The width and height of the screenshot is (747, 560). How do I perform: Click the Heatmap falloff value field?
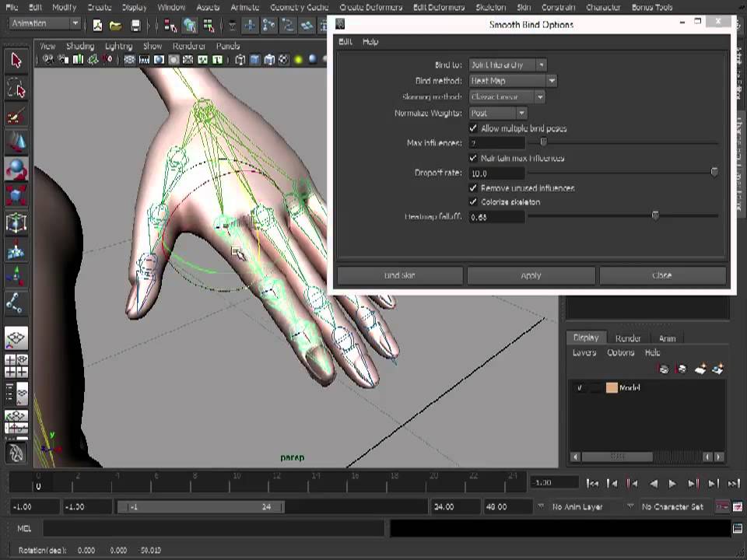pos(497,217)
